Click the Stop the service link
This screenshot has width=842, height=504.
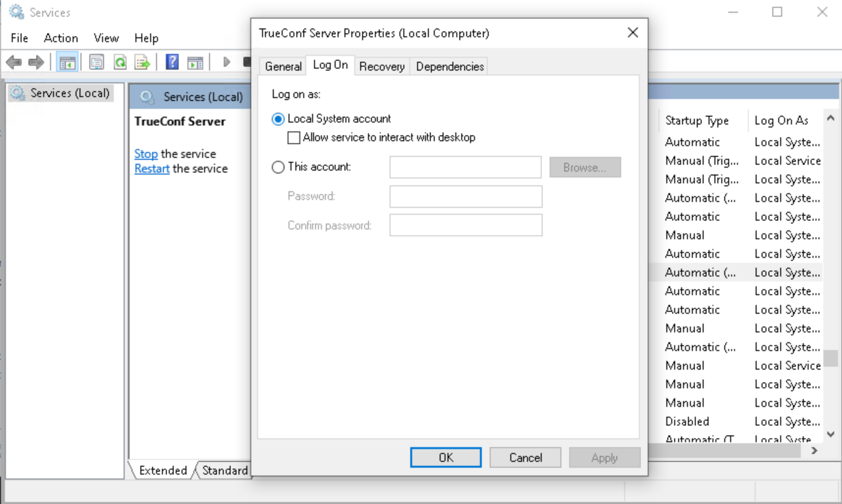[146, 154]
